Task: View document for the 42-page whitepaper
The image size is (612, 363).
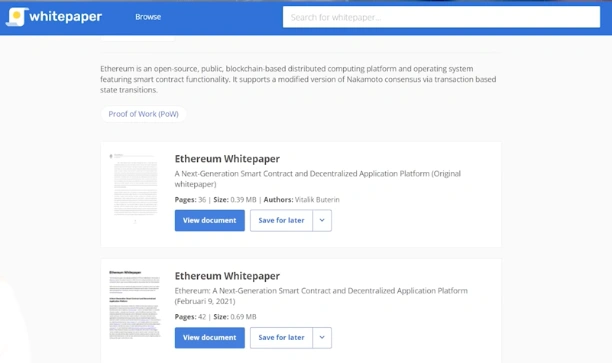Action: coord(210,338)
